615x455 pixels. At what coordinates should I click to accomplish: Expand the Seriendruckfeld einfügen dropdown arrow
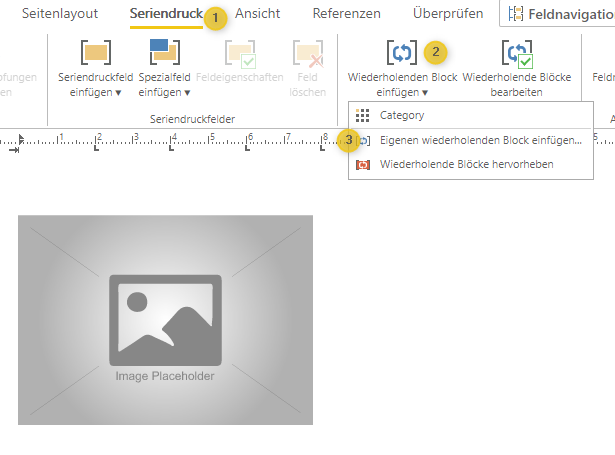(119, 92)
